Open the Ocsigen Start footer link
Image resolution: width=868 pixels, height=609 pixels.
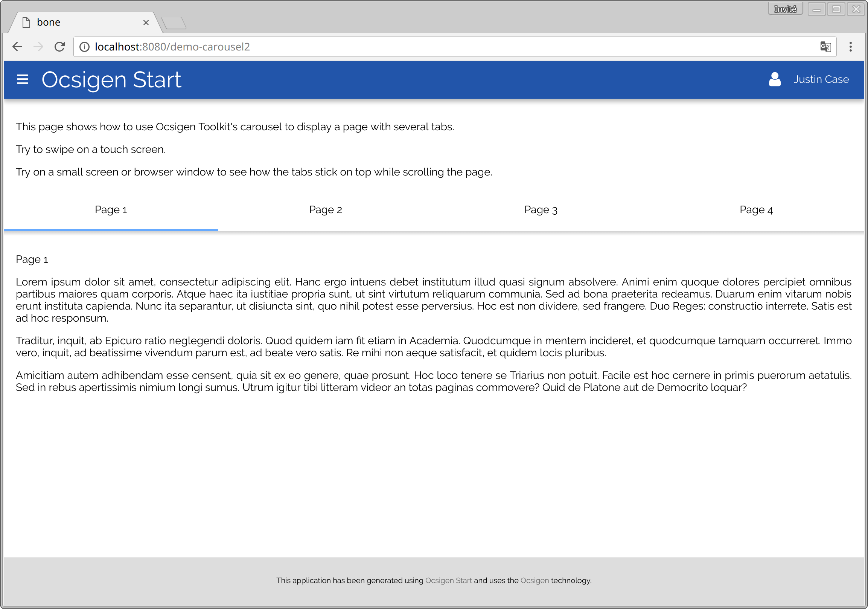448,581
